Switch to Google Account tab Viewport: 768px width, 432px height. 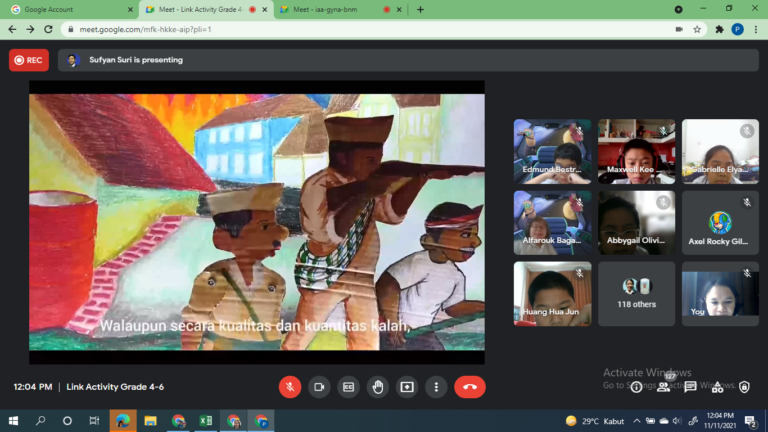click(68, 9)
